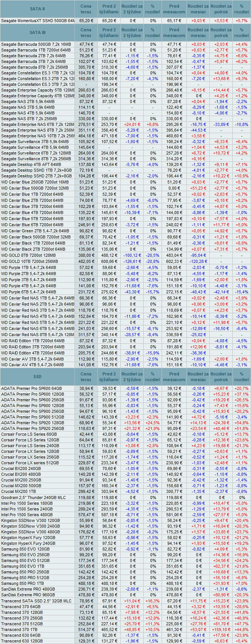Select the Seagate MomentusXT SSHD 500GB row name

pyautogui.click(x=38, y=21)
